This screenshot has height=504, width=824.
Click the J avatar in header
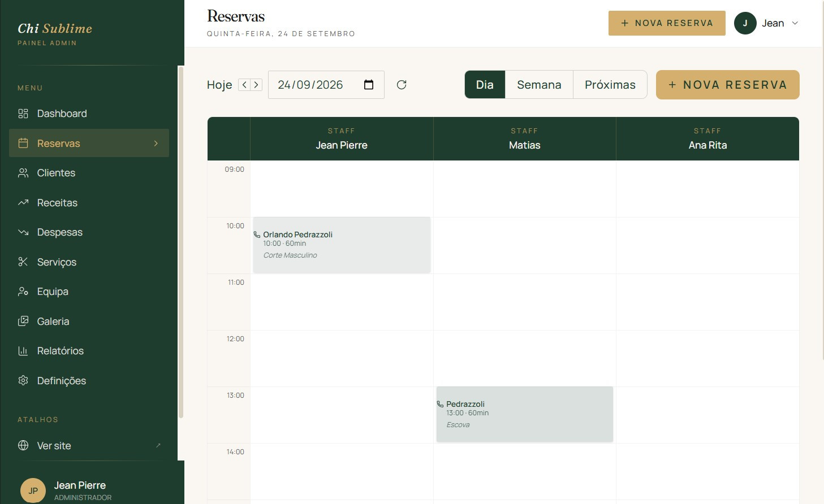pos(745,23)
